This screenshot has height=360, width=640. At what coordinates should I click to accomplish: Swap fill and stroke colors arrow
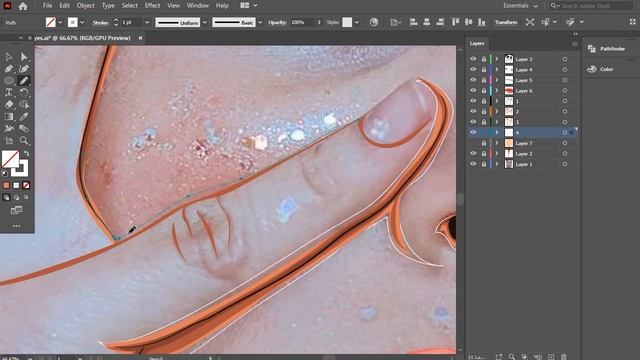(26, 154)
